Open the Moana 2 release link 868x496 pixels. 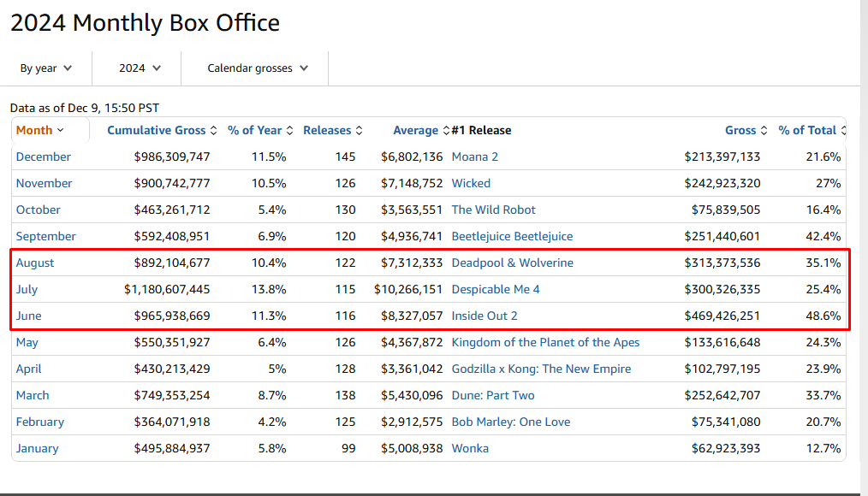tap(474, 157)
